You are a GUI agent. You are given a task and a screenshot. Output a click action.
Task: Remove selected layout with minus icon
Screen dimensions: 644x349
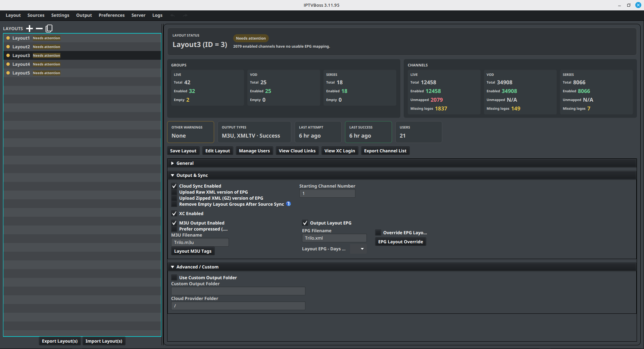[x=39, y=29]
